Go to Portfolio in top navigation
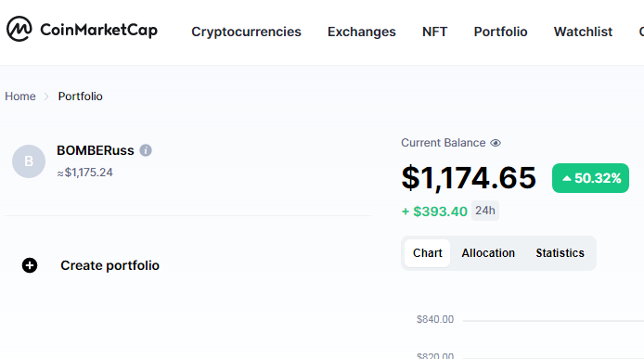The height and width of the screenshot is (359, 644). pyautogui.click(x=500, y=32)
